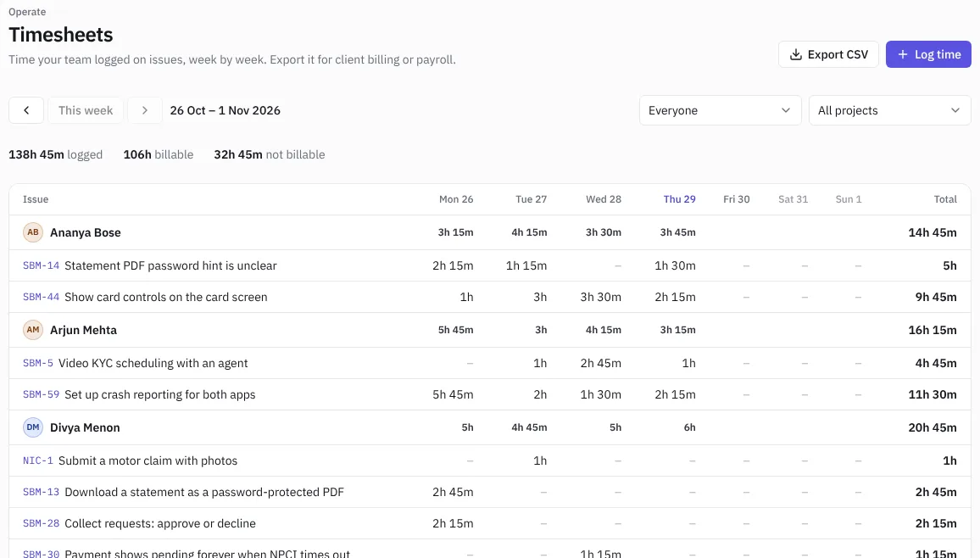The image size is (980, 558).
Task: Open issue link SBM-59
Action: click(42, 394)
